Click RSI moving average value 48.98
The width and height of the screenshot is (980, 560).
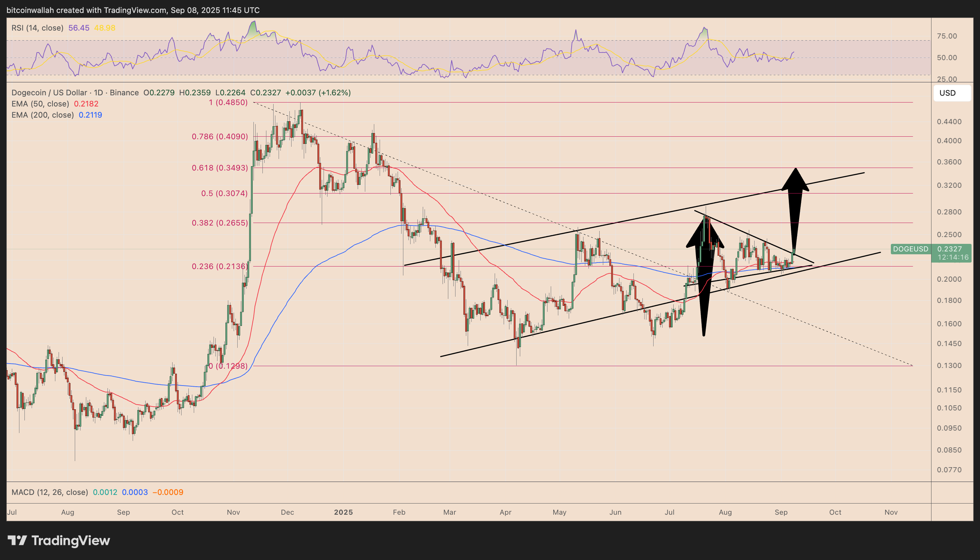tap(105, 28)
